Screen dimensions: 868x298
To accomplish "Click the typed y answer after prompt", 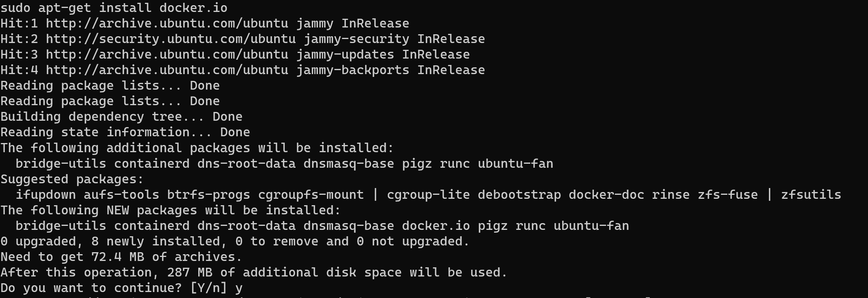I will point(239,288).
